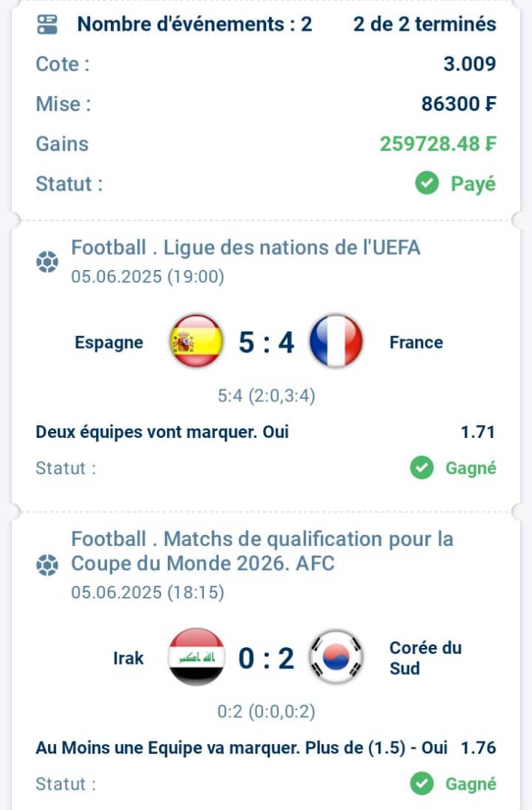Tap the Gagné checkmark for Espagne–France bet

point(422,467)
